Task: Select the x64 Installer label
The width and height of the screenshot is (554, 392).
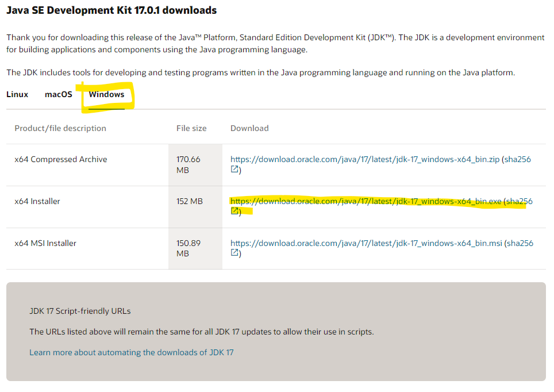Action: pyautogui.click(x=37, y=202)
